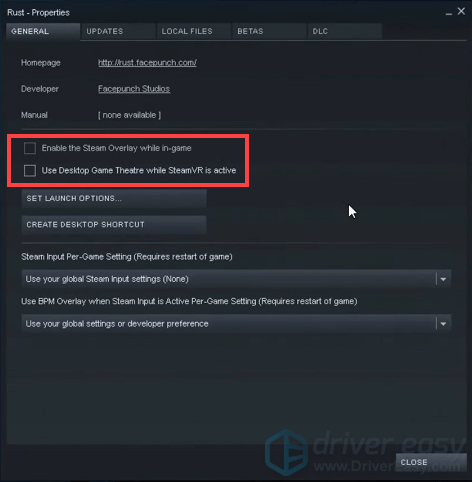Expand the Steam Input settings dropdown arrow

tap(443, 279)
